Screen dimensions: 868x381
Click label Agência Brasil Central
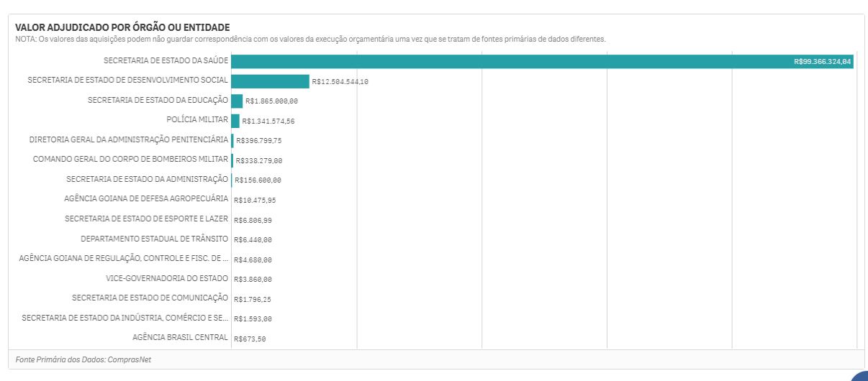coord(180,336)
